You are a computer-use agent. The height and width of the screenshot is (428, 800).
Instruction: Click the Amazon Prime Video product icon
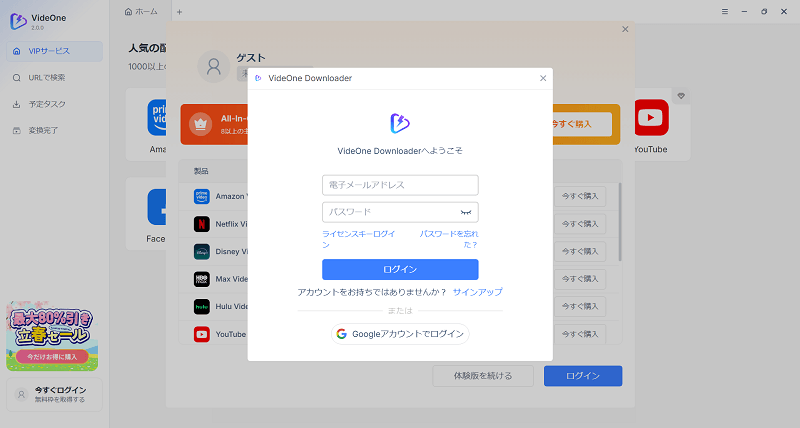(x=202, y=196)
